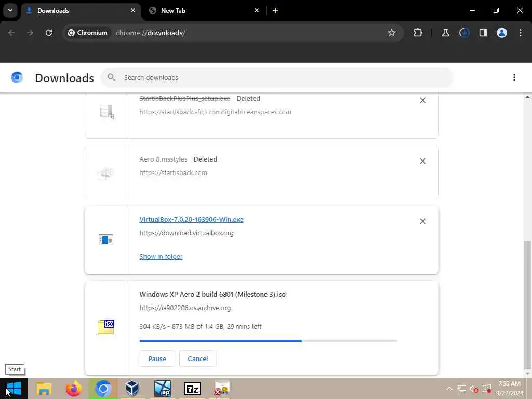Click the search magnifier icon
Image resolution: width=532 pixels, height=399 pixels.
[111, 78]
